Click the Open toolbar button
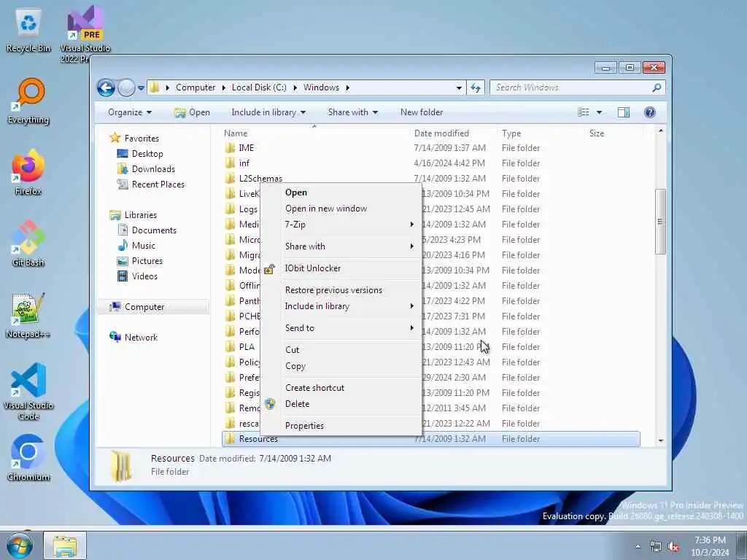Image resolution: width=747 pixels, height=560 pixels. [192, 112]
